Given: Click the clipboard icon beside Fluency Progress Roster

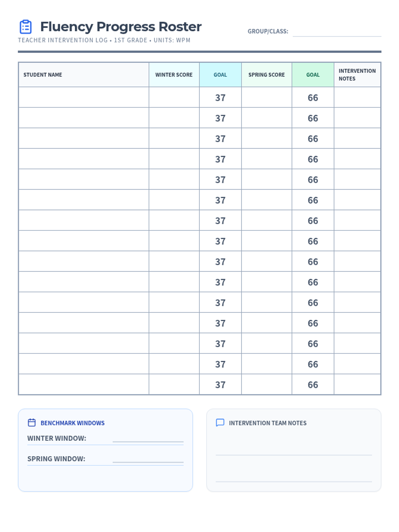Looking at the screenshot, I should click(x=26, y=27).
